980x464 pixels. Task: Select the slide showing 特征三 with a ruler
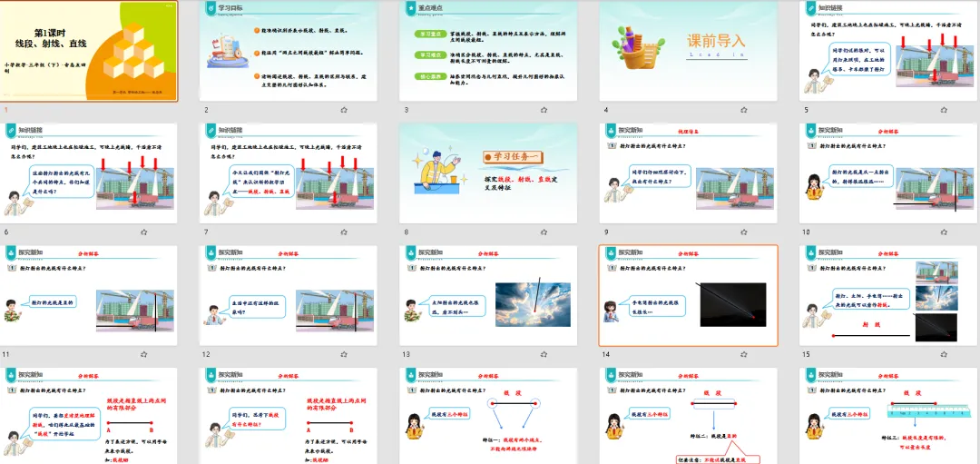pyautogui.click(x=888, y=416)
